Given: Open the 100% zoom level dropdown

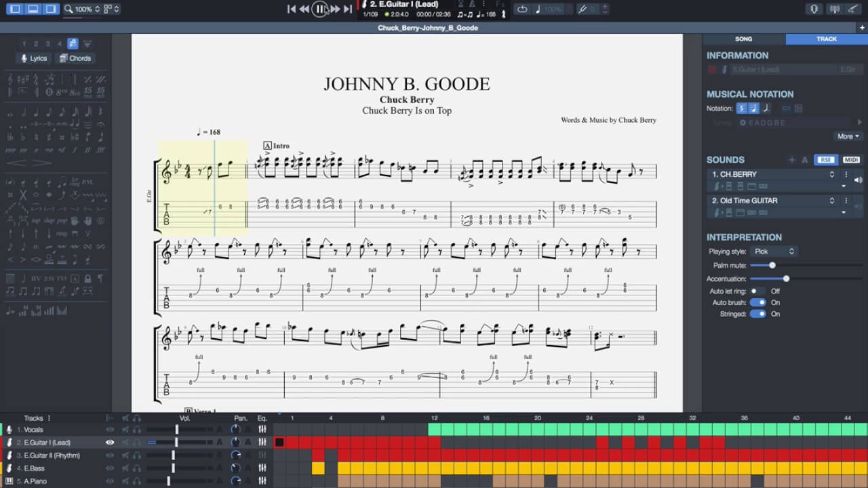Looking at the screenshot, I should coord(82,9).
